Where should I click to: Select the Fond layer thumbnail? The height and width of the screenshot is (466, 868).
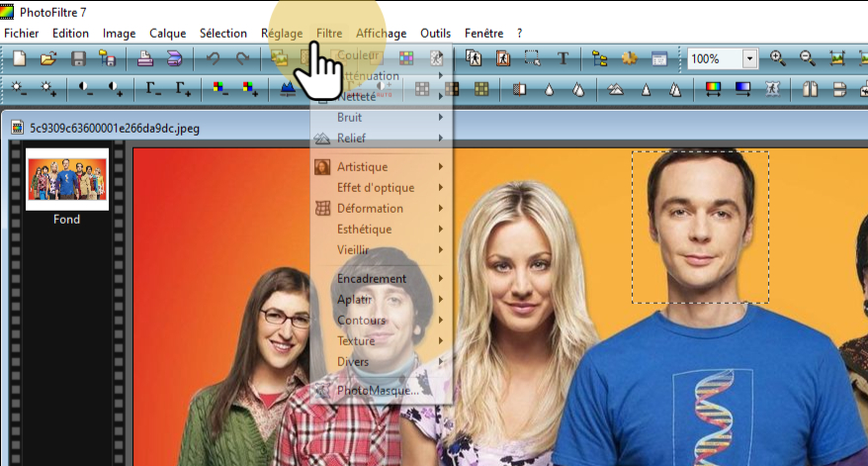click(67, 179)
